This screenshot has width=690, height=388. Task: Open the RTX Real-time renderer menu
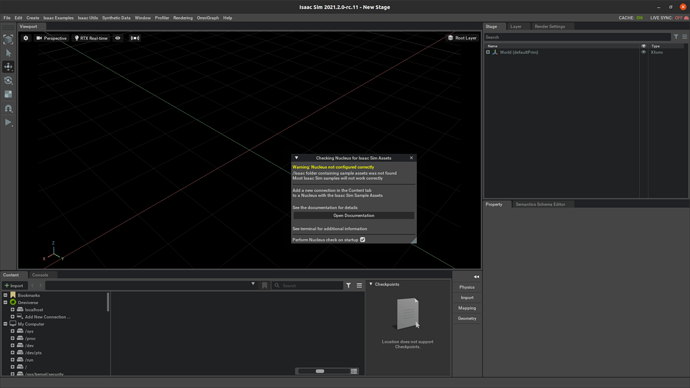tap(91, 38)
